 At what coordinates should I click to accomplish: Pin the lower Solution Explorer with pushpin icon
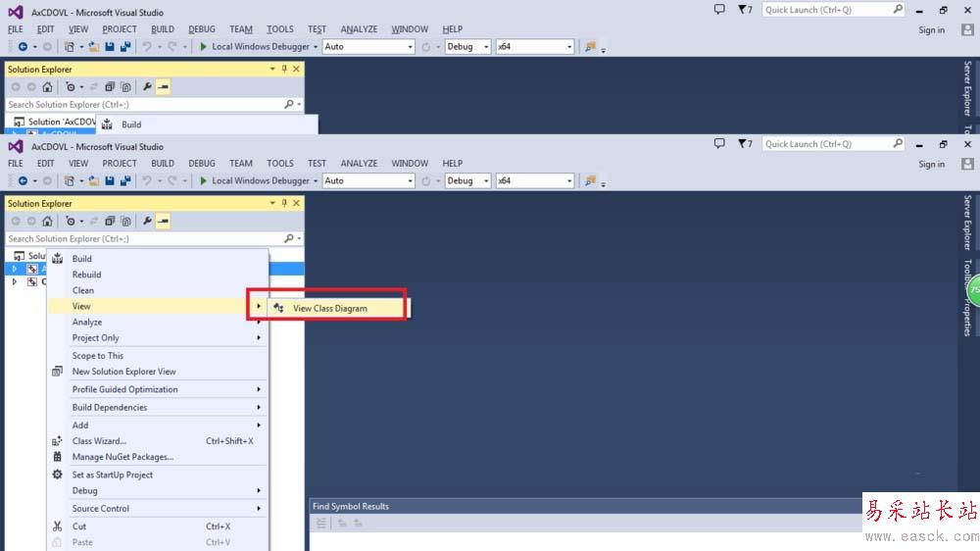point(284,203)
